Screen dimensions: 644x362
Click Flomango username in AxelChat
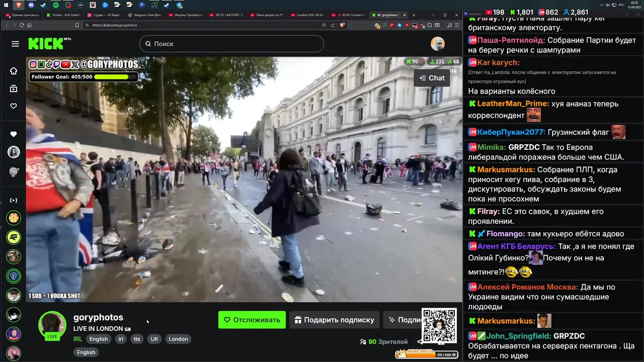point(506,234)
